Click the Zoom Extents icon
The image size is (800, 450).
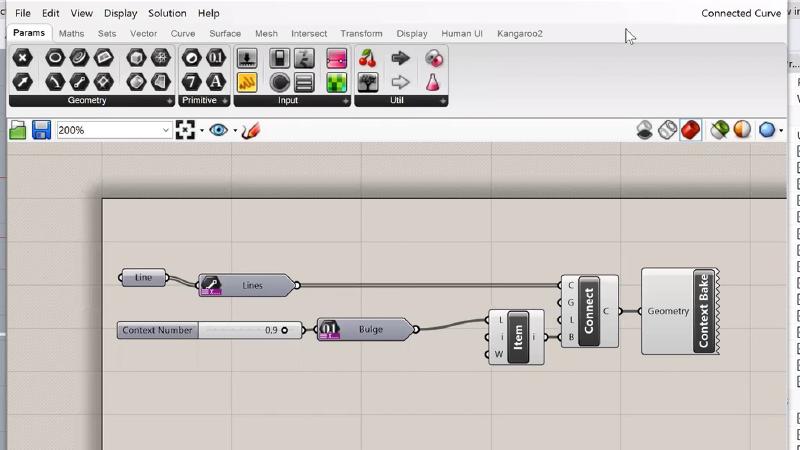(185, 130)
